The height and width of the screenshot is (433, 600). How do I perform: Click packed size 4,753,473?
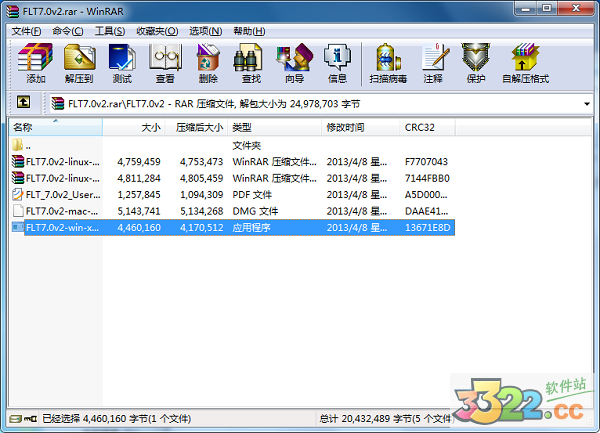[202, 162]
